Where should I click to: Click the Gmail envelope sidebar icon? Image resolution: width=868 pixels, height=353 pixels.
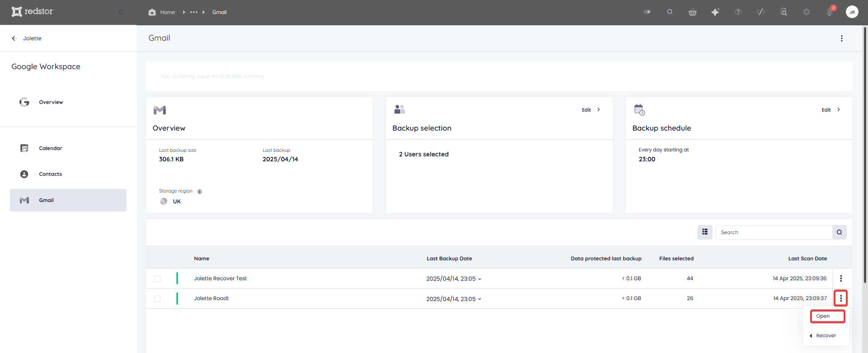24,200
